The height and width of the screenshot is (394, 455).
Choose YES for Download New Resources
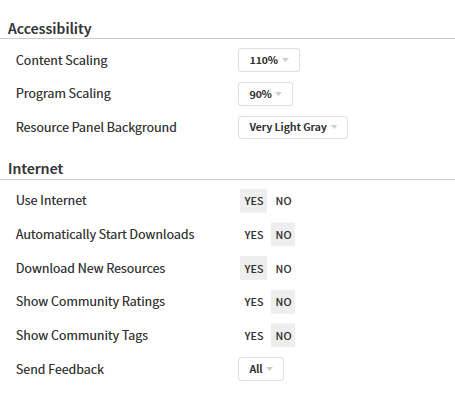coord(253,268)
